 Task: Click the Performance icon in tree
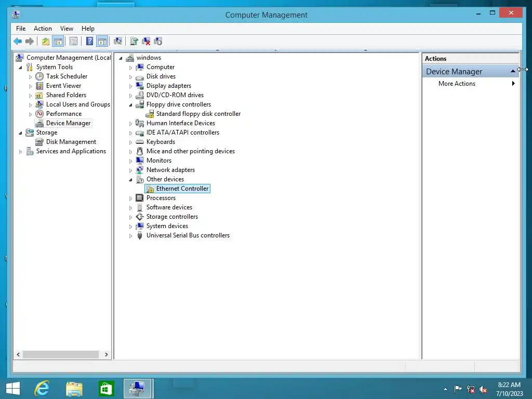[x=39, y=114]
